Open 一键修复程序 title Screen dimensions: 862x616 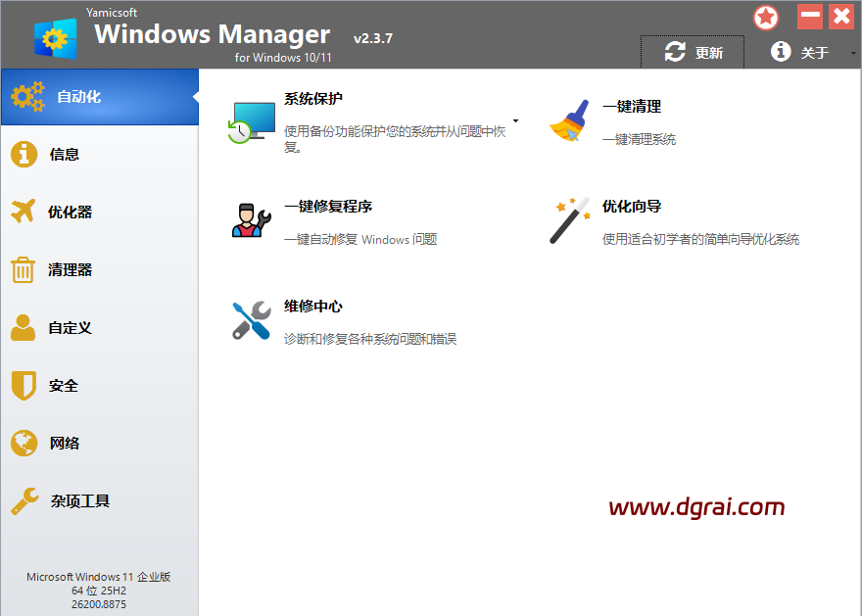click(328, 207)
